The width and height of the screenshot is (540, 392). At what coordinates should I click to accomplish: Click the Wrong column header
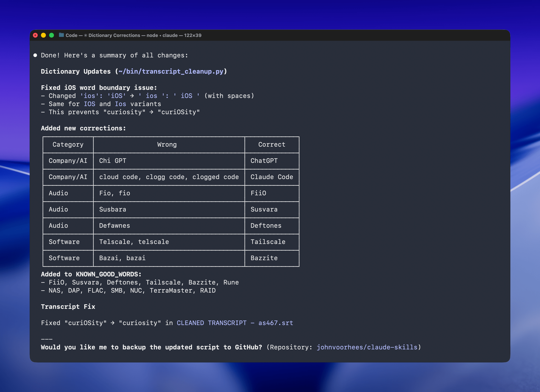(167, 145)
